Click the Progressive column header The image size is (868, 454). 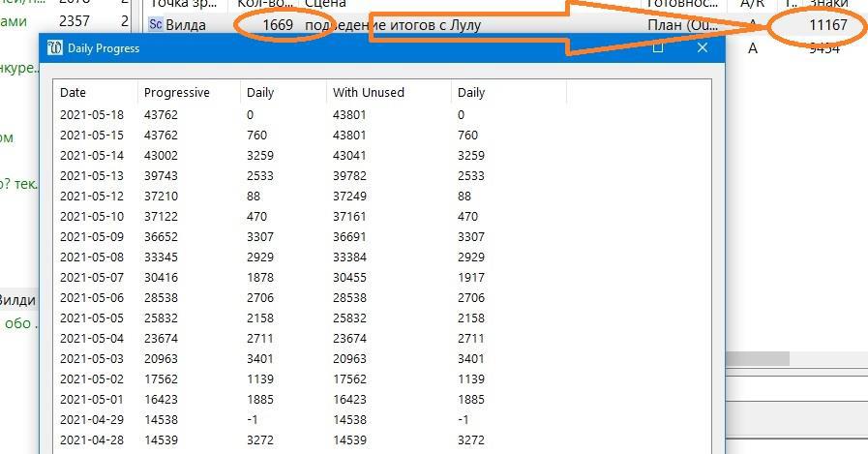click(x=176, y=93)
